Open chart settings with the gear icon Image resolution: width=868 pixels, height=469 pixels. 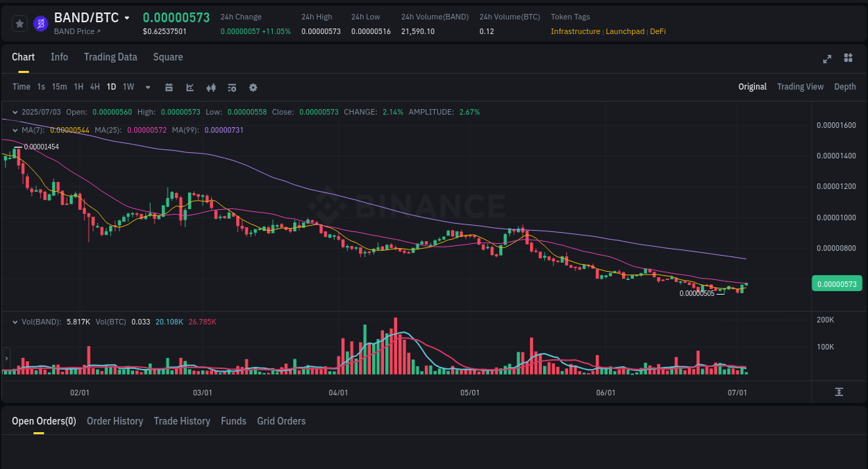(253, 87)
